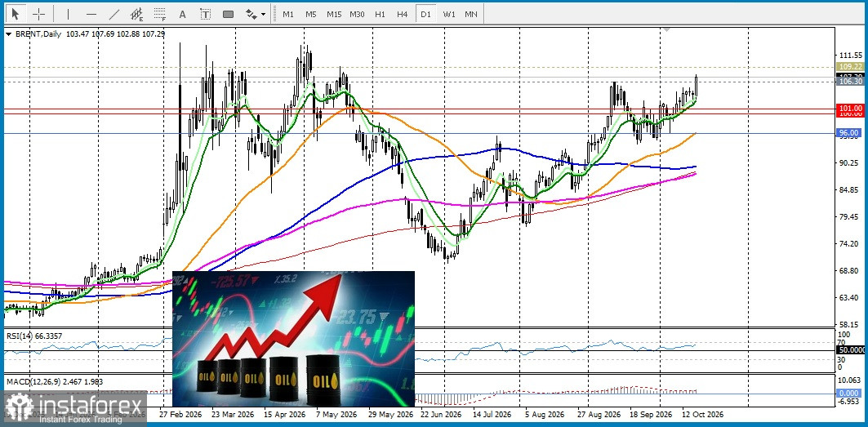Screen dimensions: 868x427
Task: Click the 106.30 price level tag
Action: tap(850, 82)
